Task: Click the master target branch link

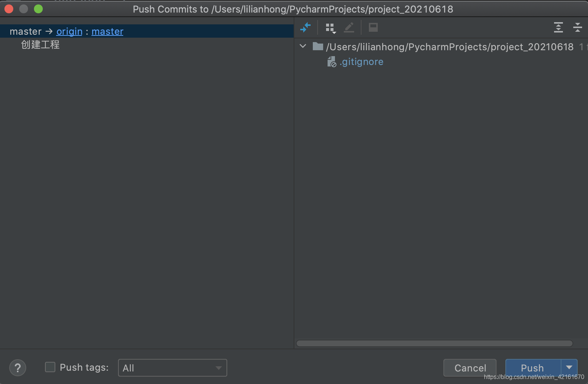Action: click(107, 31)
